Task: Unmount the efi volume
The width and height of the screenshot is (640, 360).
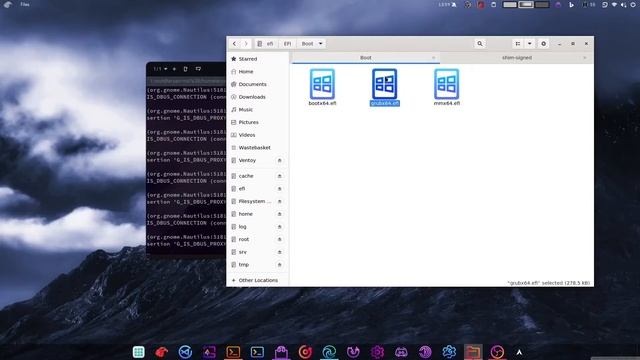Action: pyautogui.click(x=280, y=189)
